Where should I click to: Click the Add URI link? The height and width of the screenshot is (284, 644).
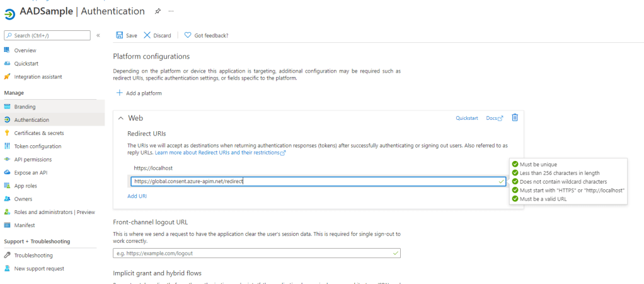(x=137, y=196)
